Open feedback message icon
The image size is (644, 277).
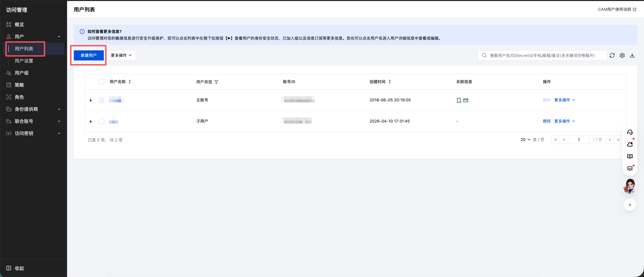(x=630, y=168)
